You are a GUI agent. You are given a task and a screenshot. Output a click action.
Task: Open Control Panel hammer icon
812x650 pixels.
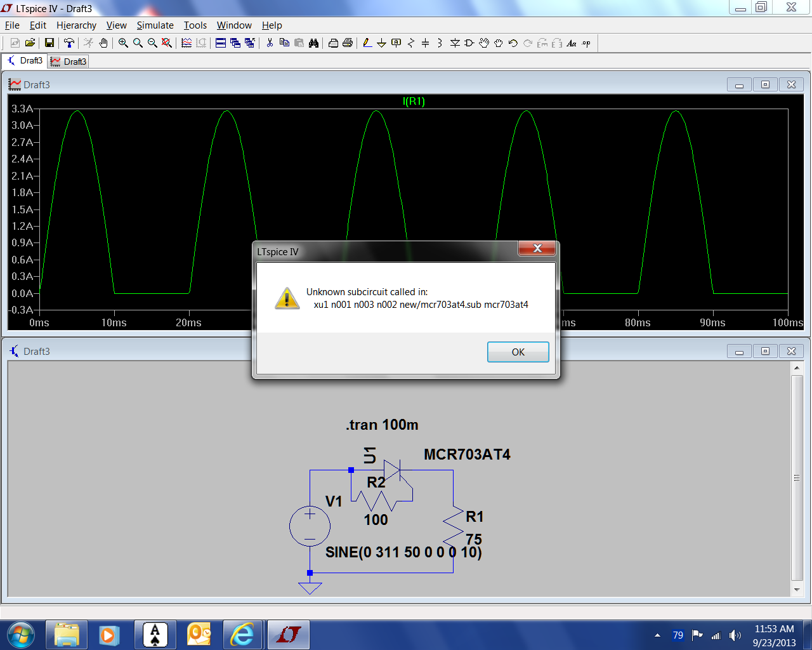pyautogui.click(x=69, y=43)
